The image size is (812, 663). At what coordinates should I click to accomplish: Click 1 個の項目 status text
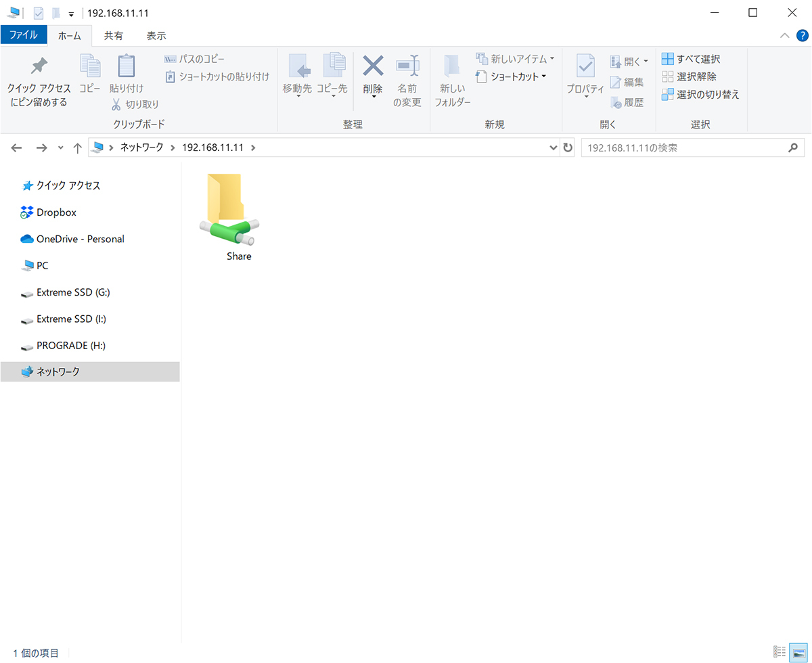tap(37, 653)
